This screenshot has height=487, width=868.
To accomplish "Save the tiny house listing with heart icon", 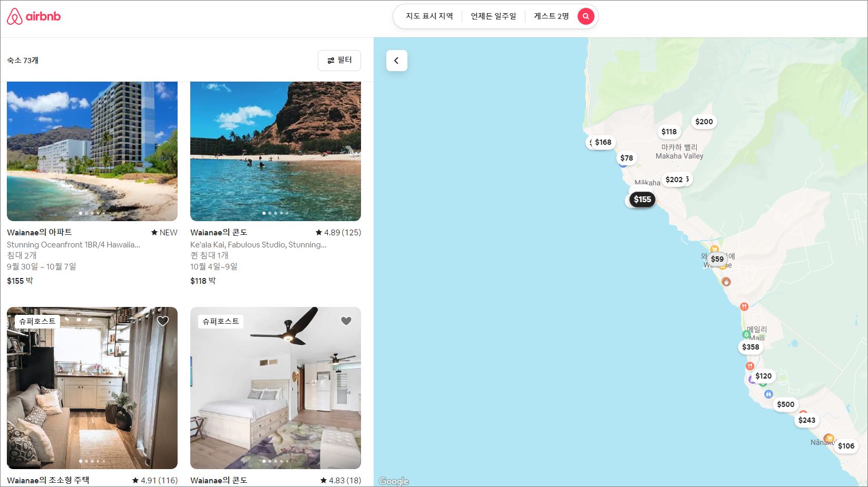I will (163, 321).
